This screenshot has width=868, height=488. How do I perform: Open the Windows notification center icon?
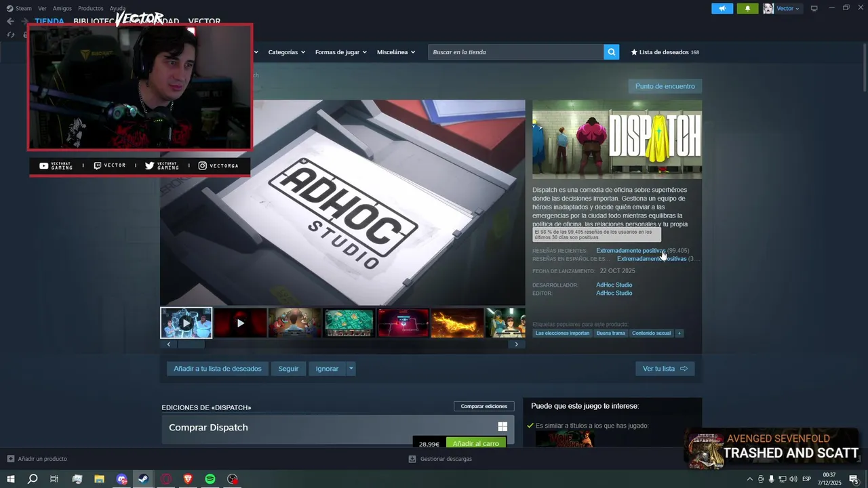click(854, 479)
